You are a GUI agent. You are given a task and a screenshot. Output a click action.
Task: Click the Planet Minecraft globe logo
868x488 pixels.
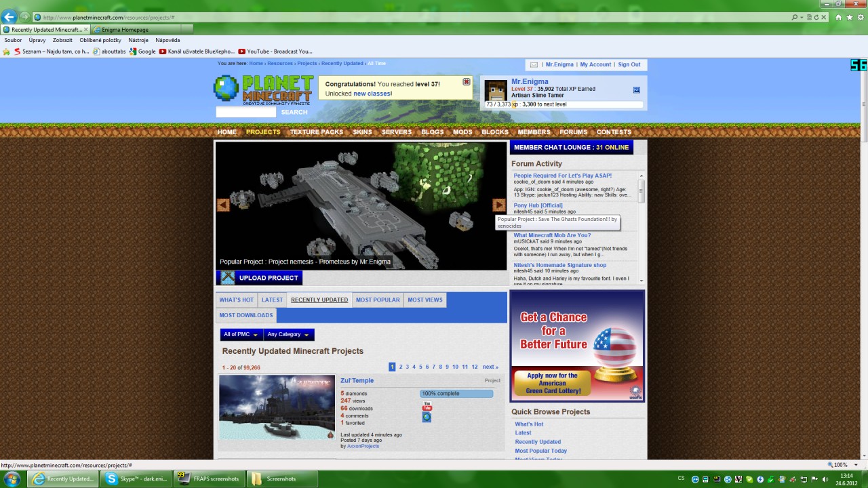pos(226,89)
